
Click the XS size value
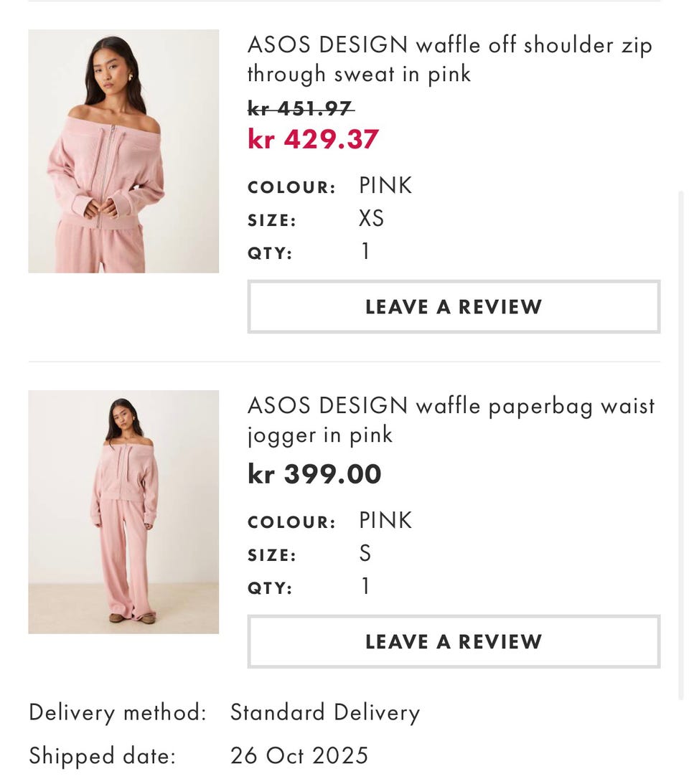pos(371,218)
